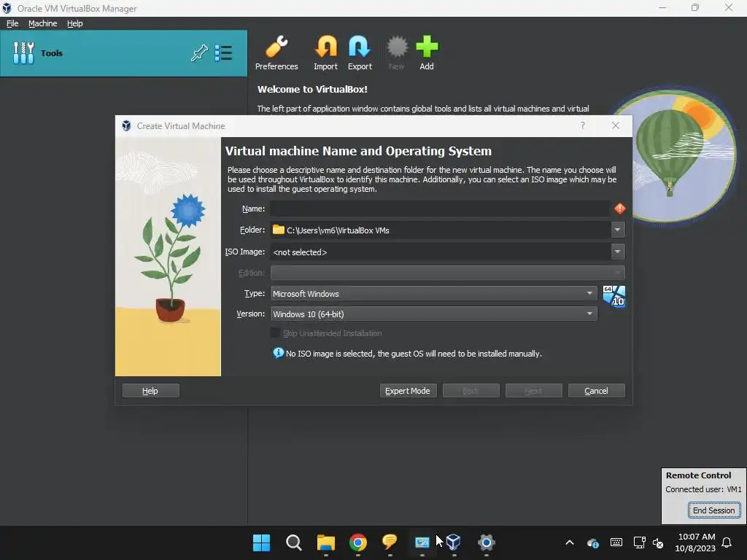
Task: Switch to VirtualBox cube taskbar icon
Action: point(454,542)
